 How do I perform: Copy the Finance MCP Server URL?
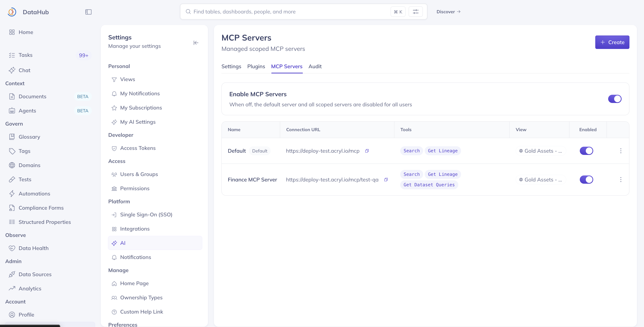click(x=386, y=180)
